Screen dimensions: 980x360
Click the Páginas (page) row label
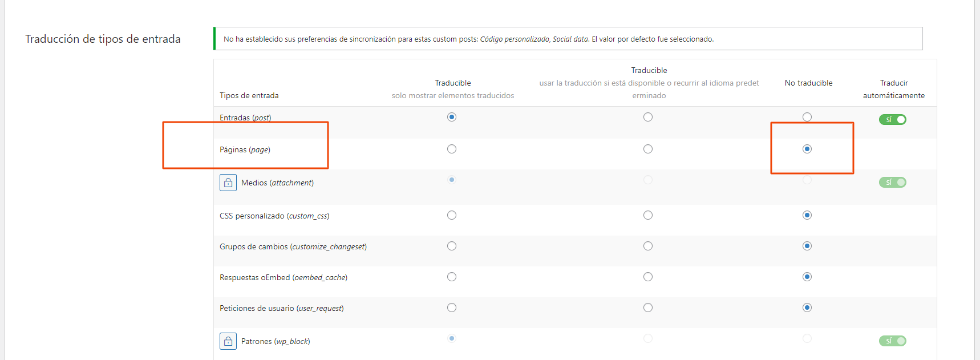[x=245, y=150]
